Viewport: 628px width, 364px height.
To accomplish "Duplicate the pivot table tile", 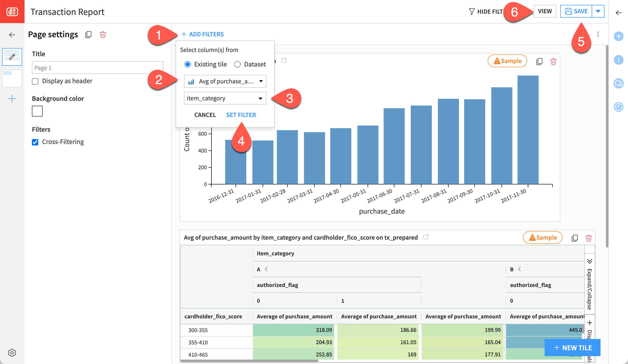I will click(x=575, y=238).
